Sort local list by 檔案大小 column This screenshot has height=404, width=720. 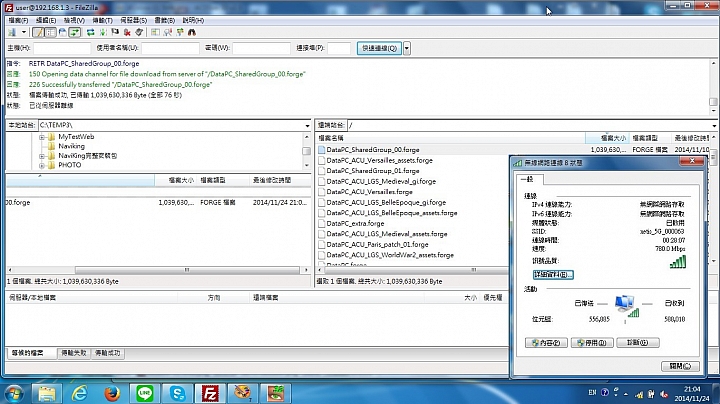coord(176,180)
